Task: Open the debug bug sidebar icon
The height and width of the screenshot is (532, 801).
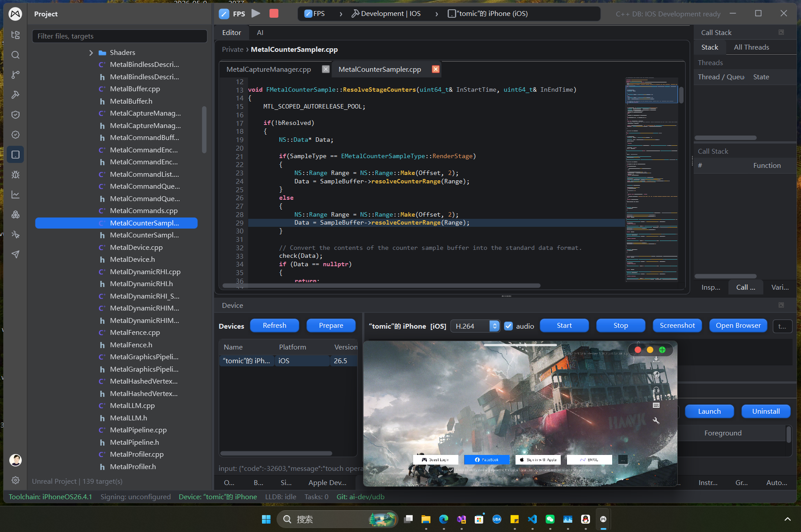Action: click(16, 175)
